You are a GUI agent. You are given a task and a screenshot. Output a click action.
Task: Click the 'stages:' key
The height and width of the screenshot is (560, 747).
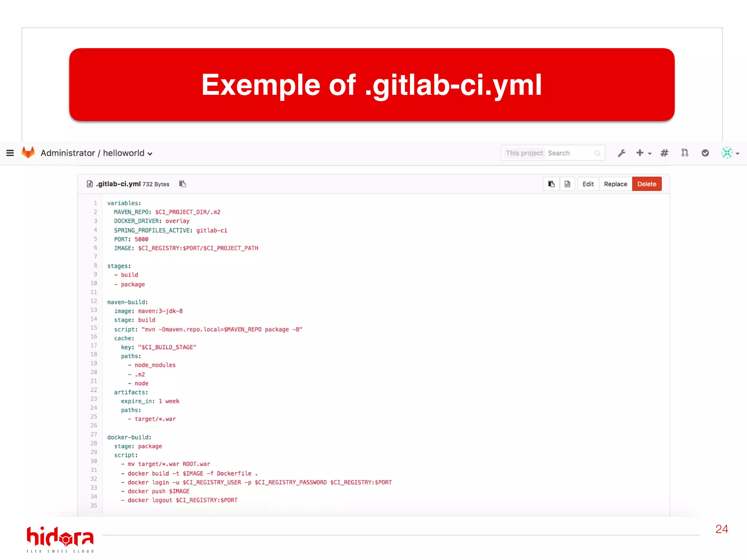click(x=119, y=266)
